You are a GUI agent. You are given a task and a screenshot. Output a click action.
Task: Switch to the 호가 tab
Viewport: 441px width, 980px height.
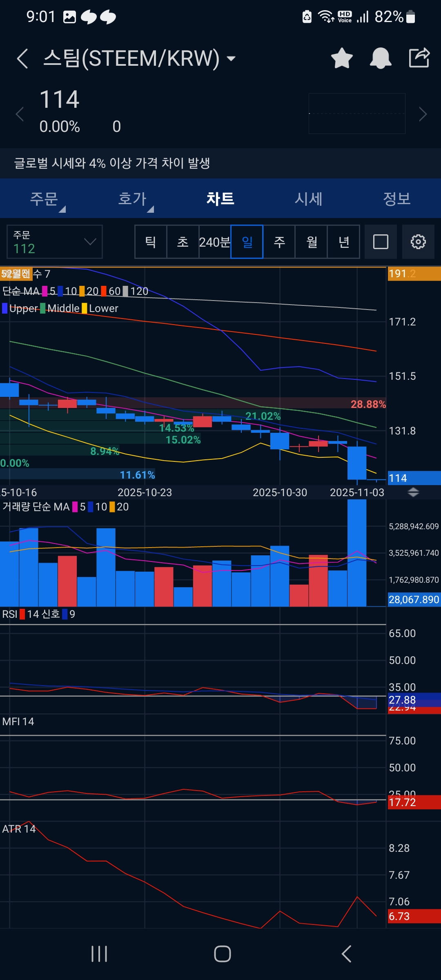[132, 199]
